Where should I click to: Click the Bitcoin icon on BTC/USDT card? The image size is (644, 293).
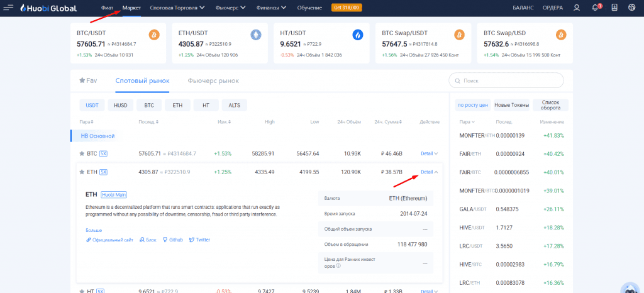point(154,35)
